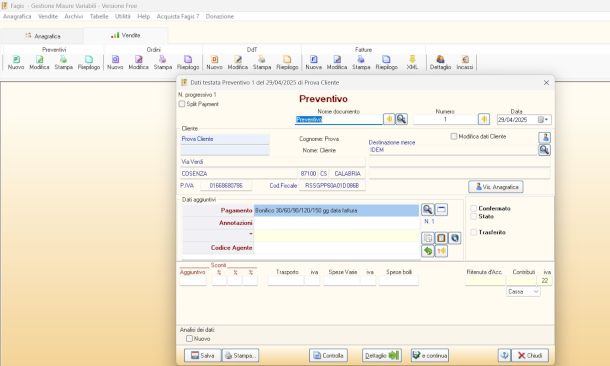Click the anchor icon button beside Chiudi

[504, 355]
